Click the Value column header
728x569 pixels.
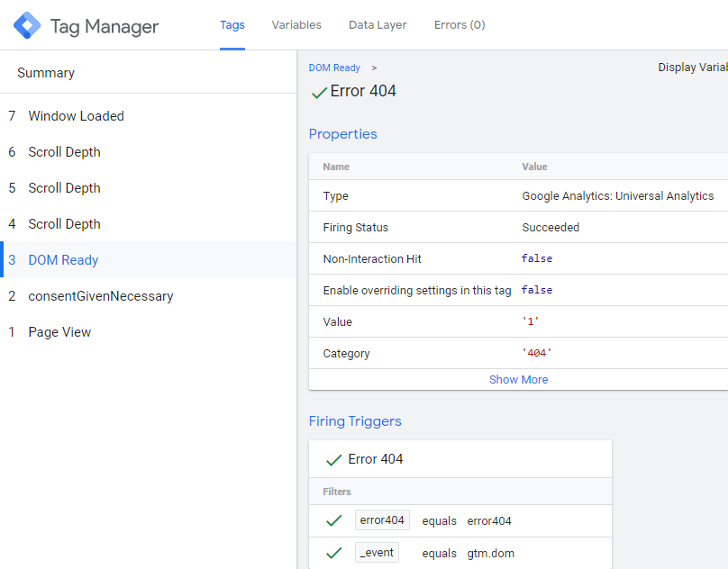coord(534,167)
